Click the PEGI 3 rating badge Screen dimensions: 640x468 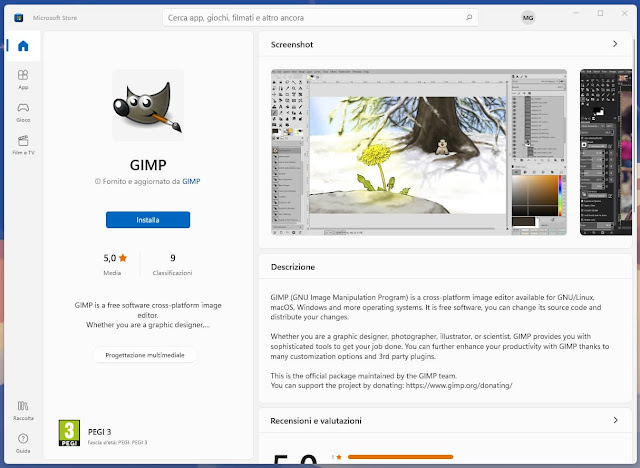click(69, 433)
